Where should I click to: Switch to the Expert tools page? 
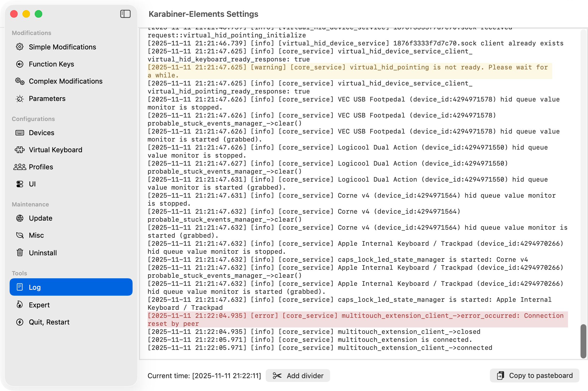pyautogui.click(x=39, y=305)
